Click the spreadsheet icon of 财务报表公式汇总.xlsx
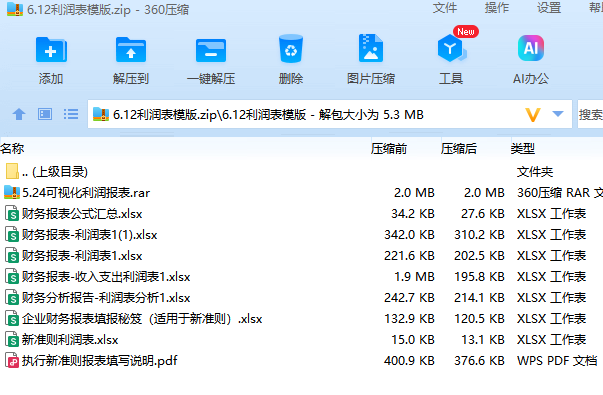 [x=12, y=213]
